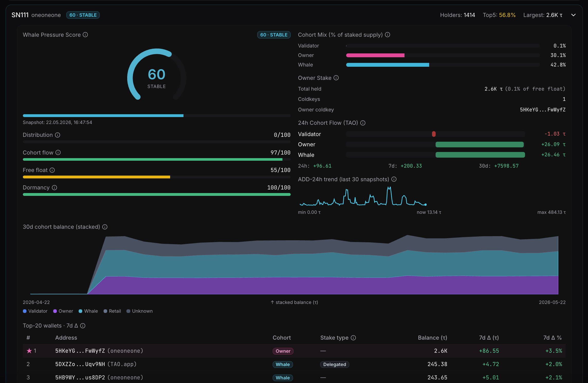This screenshot has width=588, height=383.
Task: Open 24h Cohort Flow info icon
Action: 363,123
